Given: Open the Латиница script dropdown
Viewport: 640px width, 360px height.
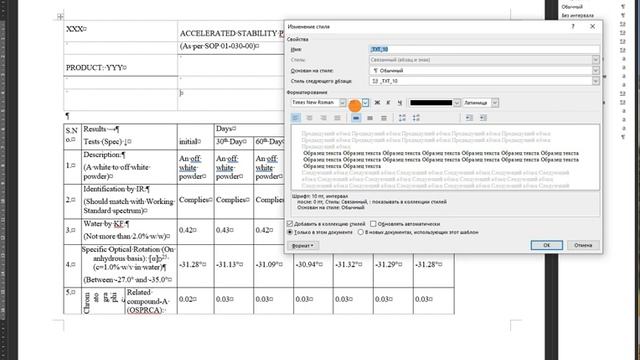Looking at the screenshot, I should (x=495, y=103).
